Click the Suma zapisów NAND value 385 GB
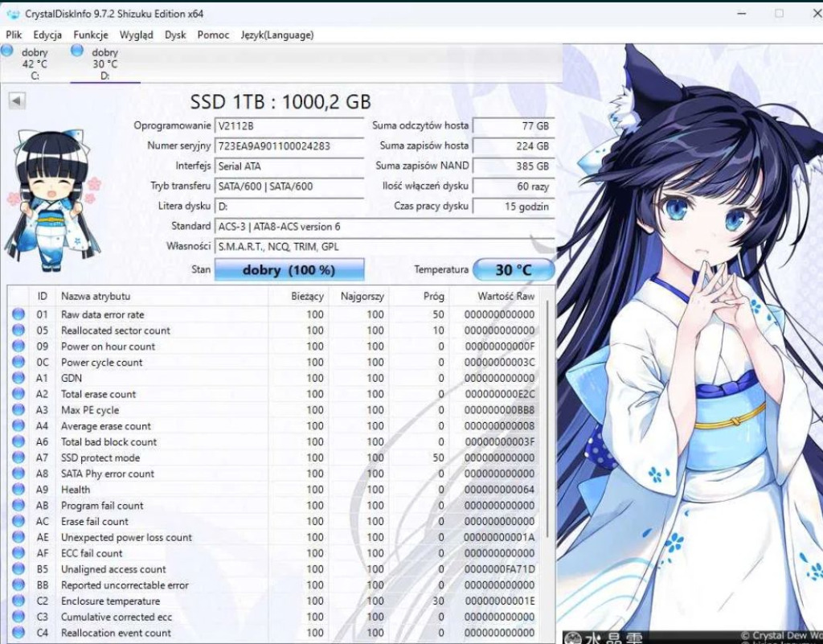The image size is (823, 644). pos(514,166)
